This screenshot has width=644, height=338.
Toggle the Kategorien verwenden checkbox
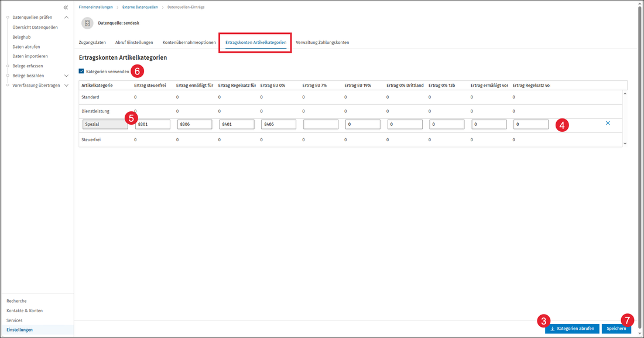[x=81, y=71]
